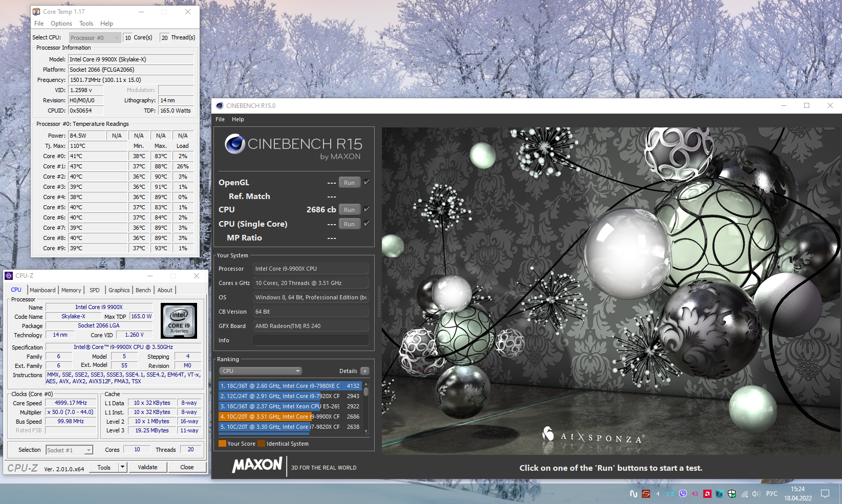Click the Cinebench R15 sphere logo
842x504 pixels.
[235, 144]
